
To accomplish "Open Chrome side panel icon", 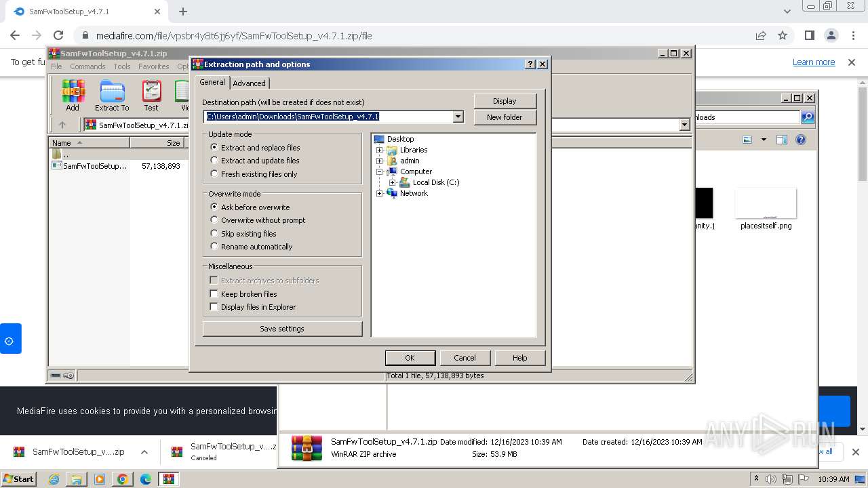I will [809, 35].
